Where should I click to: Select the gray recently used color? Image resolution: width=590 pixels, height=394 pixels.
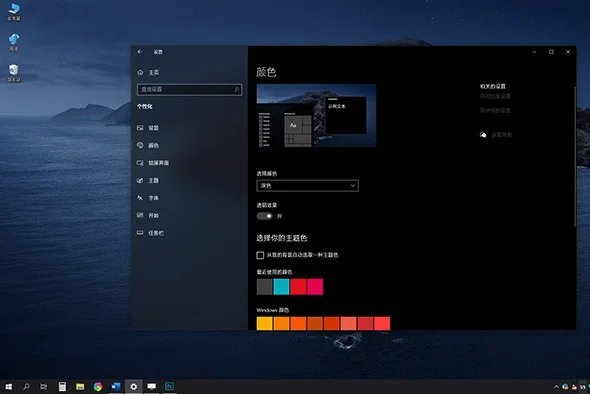[265, 286]
